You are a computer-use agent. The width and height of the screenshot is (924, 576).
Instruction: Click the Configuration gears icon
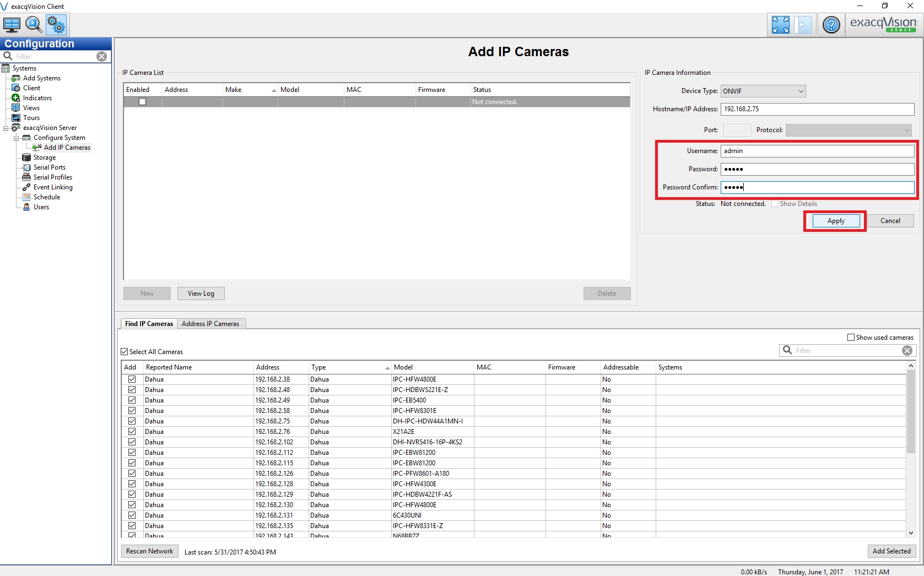[56, 25]
